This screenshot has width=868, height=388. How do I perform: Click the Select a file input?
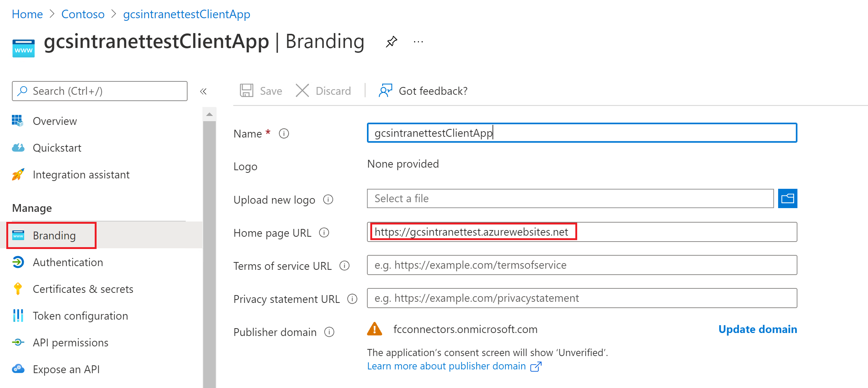click(570, 198)
